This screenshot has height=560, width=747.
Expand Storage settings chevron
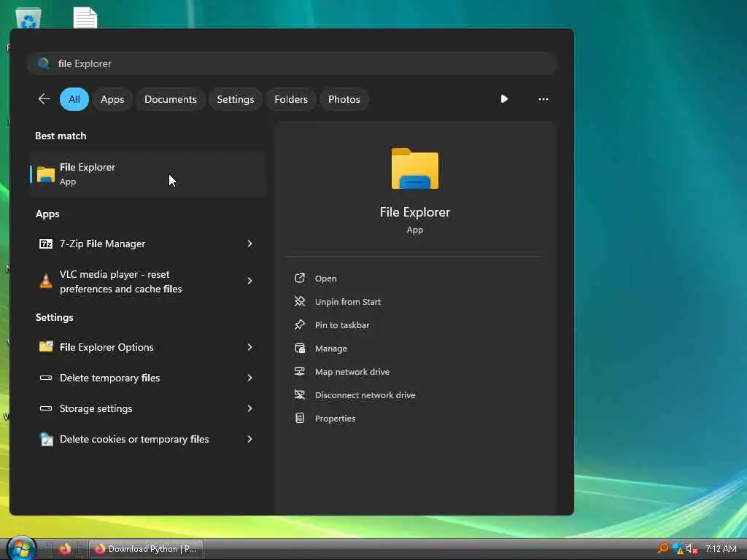pyautogui.click(x=249, y=408)
